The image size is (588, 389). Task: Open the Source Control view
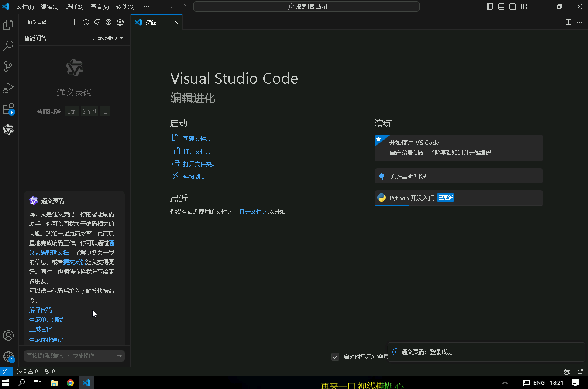pos(8,67)
